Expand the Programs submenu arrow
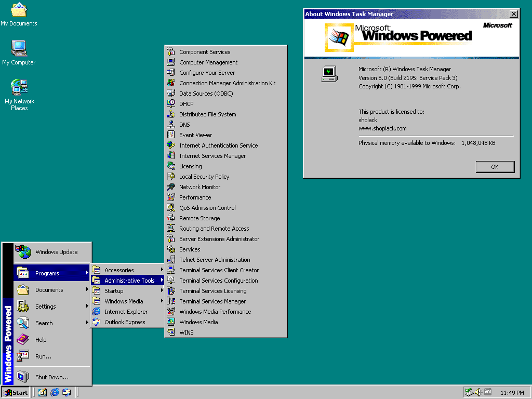This screenshot has height=399, width=532. pos(87,273)
